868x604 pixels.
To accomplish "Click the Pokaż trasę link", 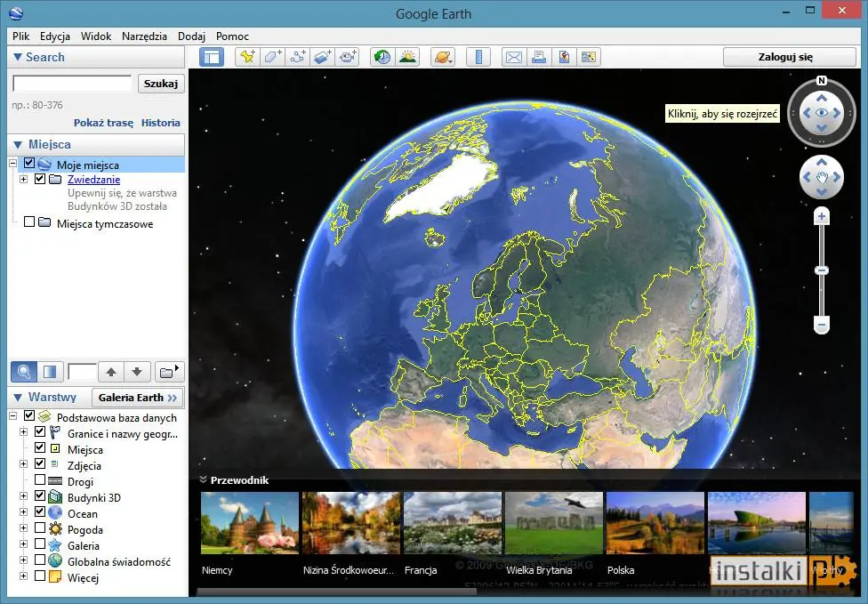I will point(103,123).
